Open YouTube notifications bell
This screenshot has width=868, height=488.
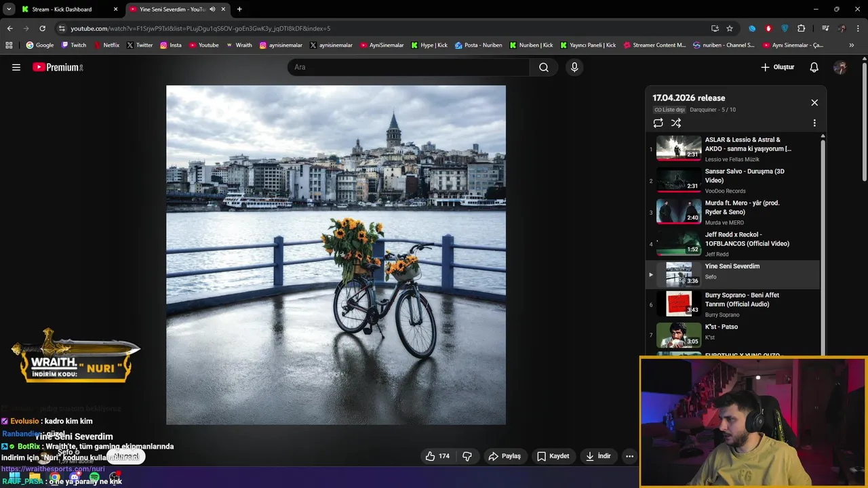click(x=814, y=67)
